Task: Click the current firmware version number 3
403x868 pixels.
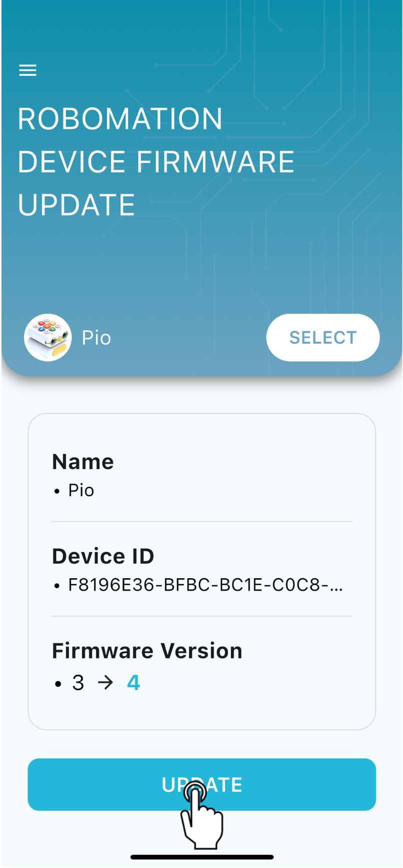Action: point(78,683)
